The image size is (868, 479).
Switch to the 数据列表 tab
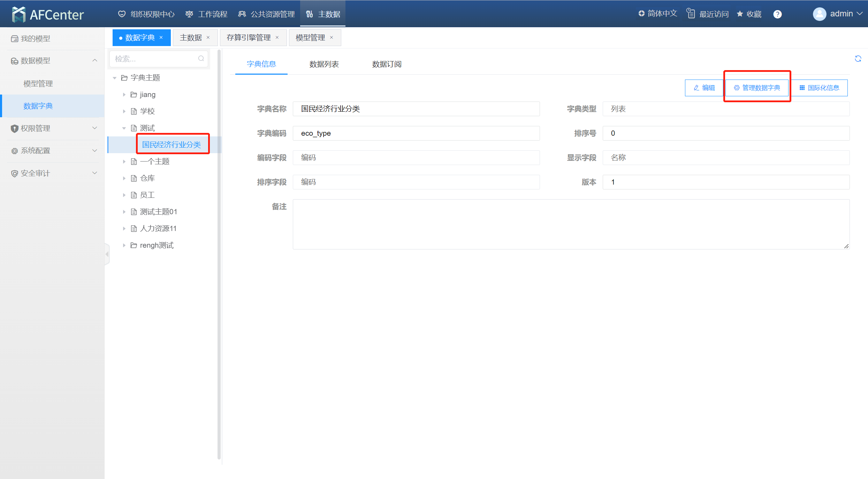click(x=324, y=64)
